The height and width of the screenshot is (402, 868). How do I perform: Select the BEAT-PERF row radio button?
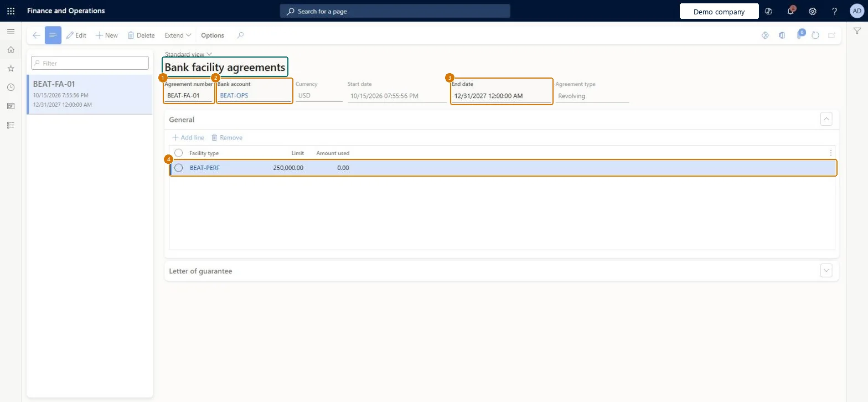[179, 168]
